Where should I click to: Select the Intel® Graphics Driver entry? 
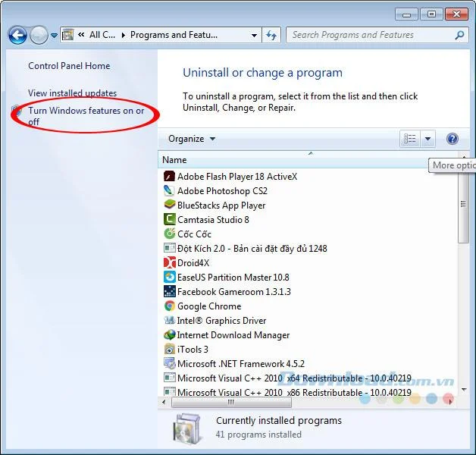(221, 321)
